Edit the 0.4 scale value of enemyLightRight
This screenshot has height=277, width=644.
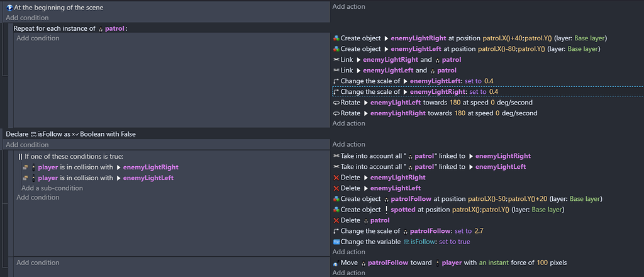tap(493, 92)
